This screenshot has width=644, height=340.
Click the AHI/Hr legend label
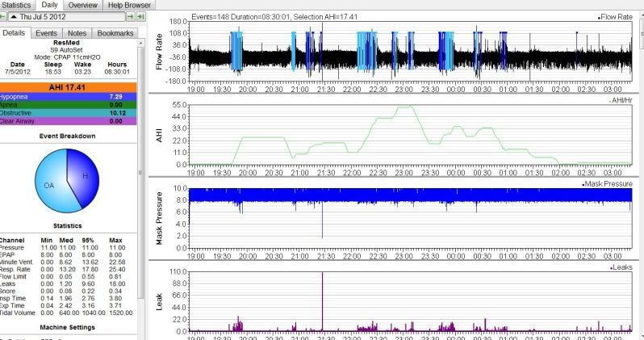[x=621, y=100]
